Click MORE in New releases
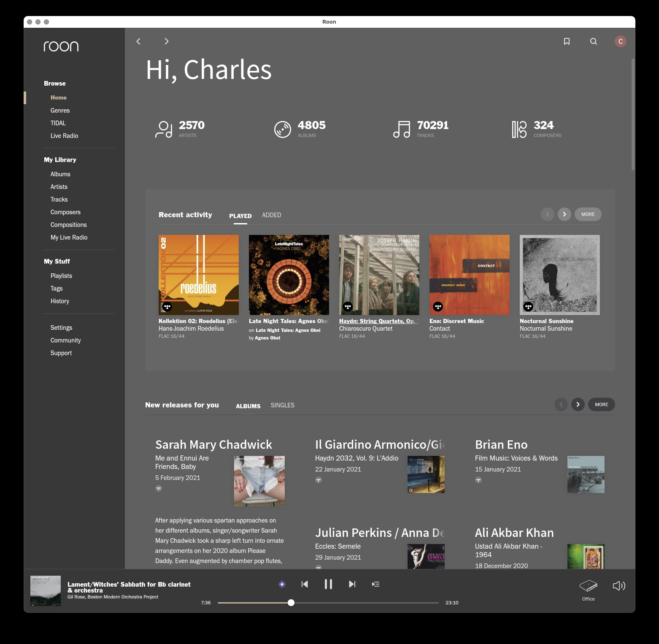The width and height of the screenshot is (659, 644). [602, 404]
